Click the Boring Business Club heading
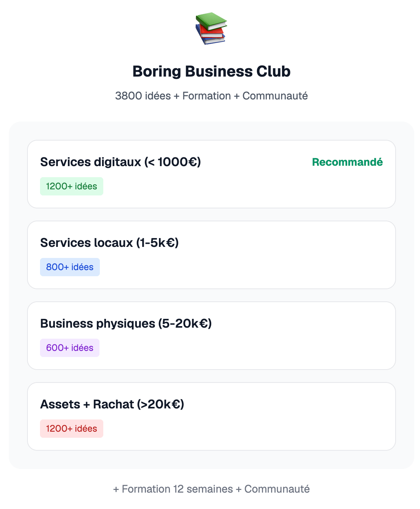The image size is (420, 509). tap(211, 72)
